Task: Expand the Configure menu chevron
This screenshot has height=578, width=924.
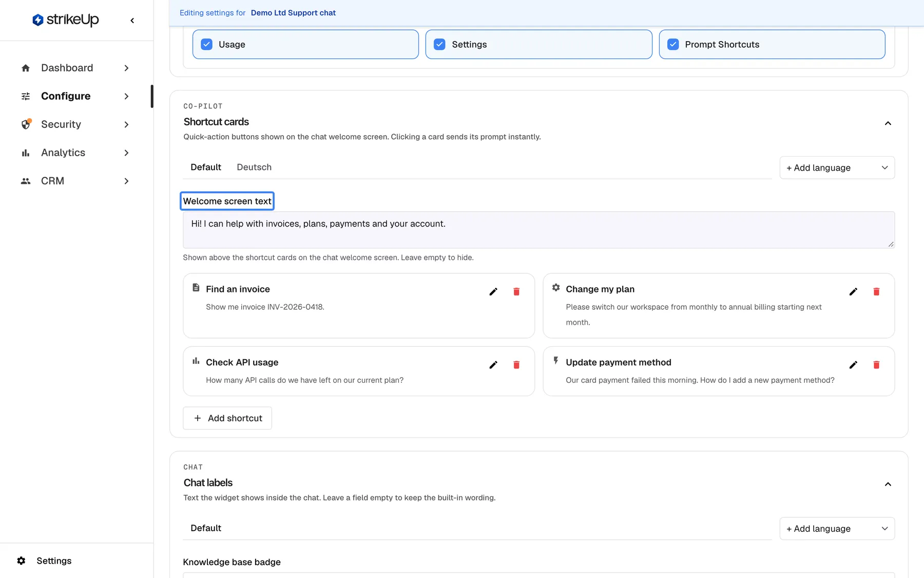Action: pos(126,96)
